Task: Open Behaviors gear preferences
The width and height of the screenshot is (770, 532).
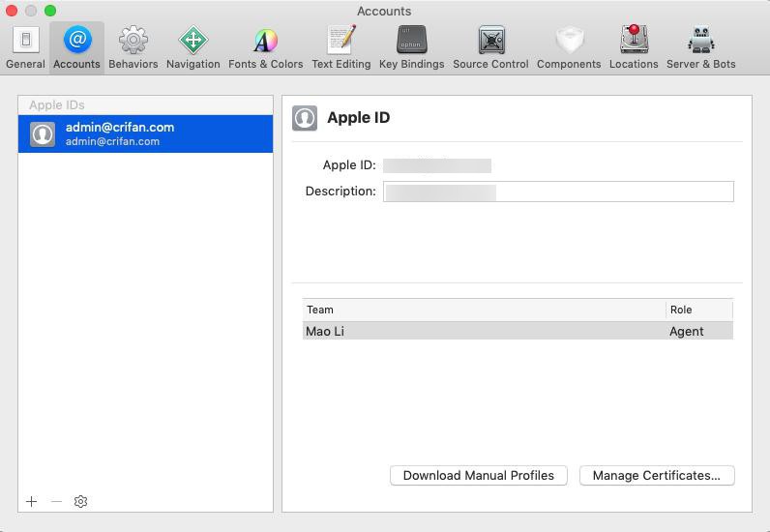Action: 133,47
